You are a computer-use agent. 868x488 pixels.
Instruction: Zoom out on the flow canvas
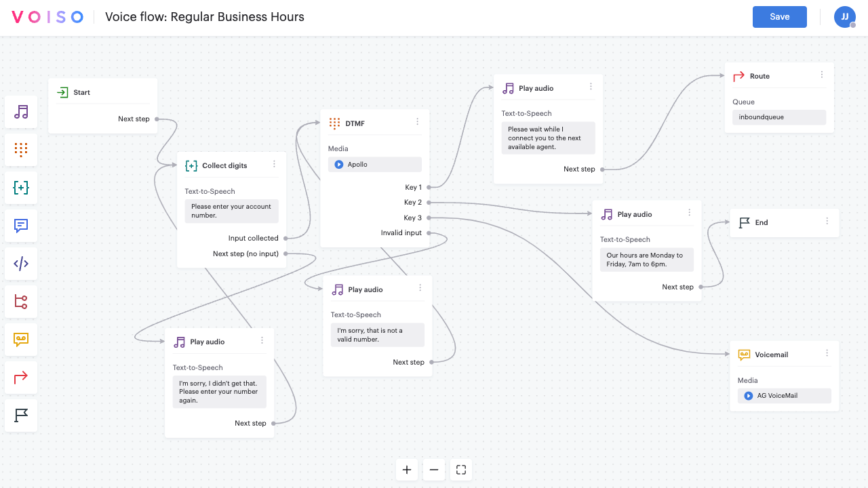[x=433, y=469]
